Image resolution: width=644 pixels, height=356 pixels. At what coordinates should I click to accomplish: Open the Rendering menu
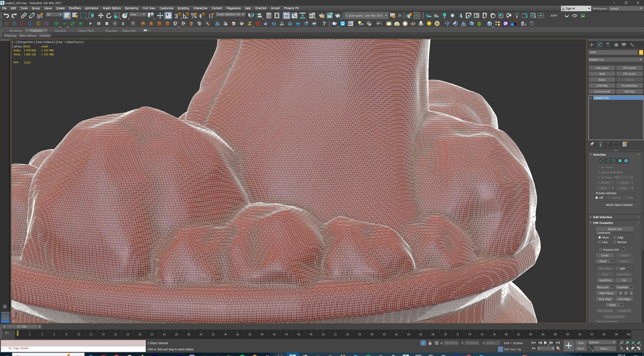(131, 8)
